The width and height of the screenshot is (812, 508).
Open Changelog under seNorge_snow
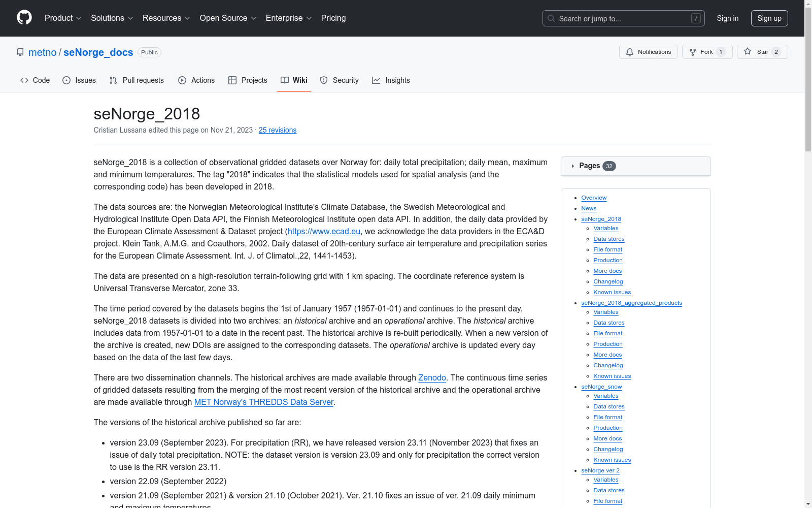[x=608, y=449]
